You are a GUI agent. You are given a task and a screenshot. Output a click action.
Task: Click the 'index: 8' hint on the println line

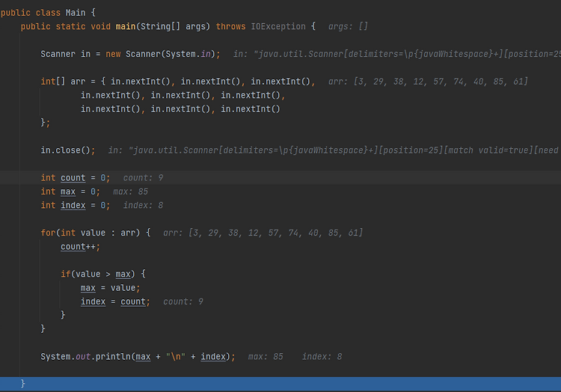(x=322, y=357)
